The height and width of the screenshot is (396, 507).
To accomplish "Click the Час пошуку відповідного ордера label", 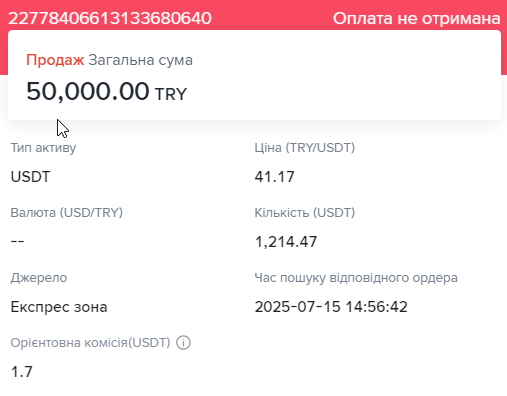I will (356, 278).
